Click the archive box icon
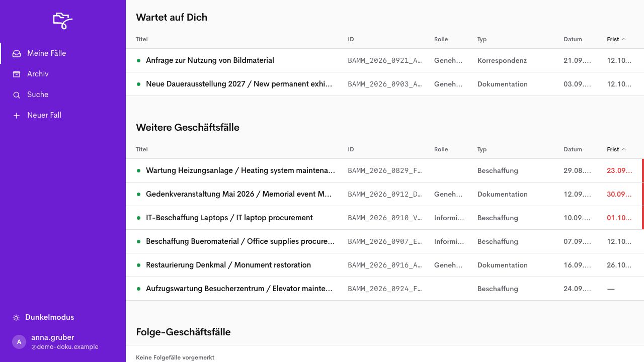 click(17, 74)
